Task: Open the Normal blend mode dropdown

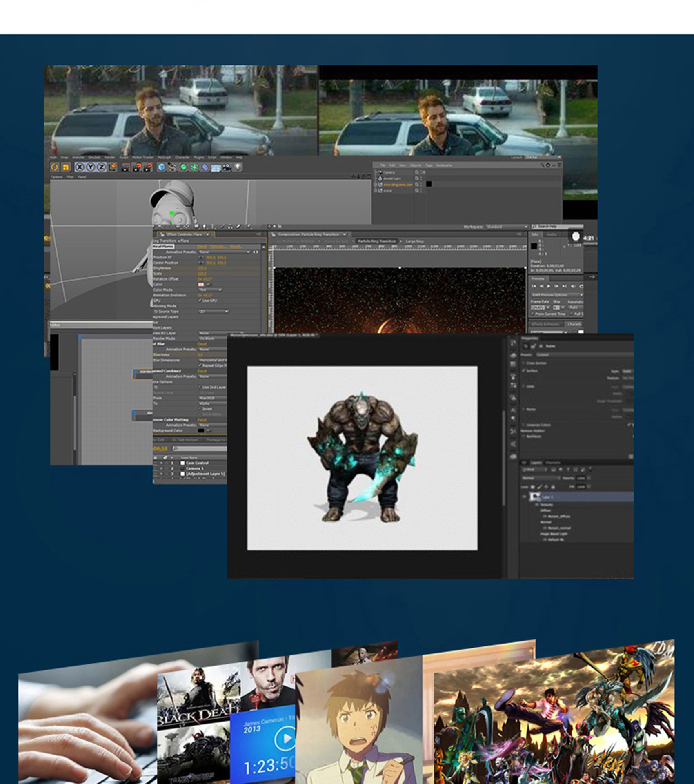Action: pos(541,478)
